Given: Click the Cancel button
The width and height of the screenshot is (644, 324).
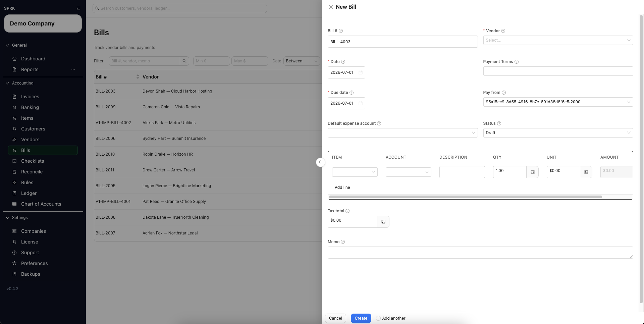Looking at the screenshot, I should [x=335, y=318].
